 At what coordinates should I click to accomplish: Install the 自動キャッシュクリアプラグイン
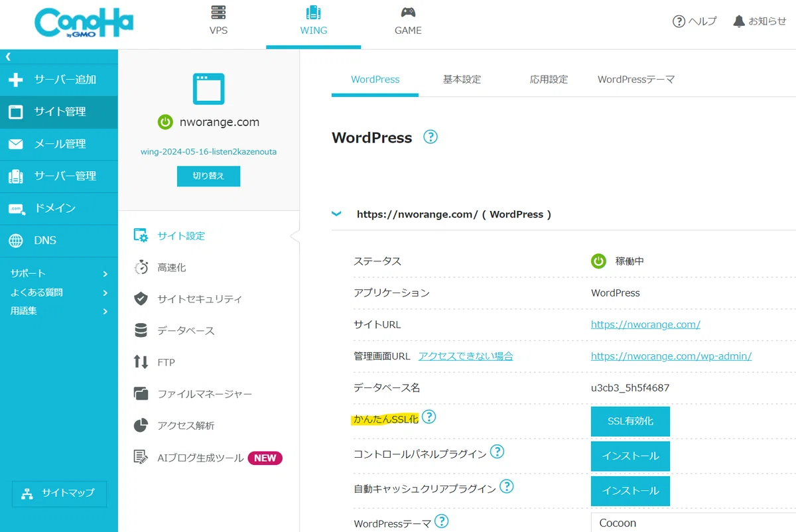[630, 491]
